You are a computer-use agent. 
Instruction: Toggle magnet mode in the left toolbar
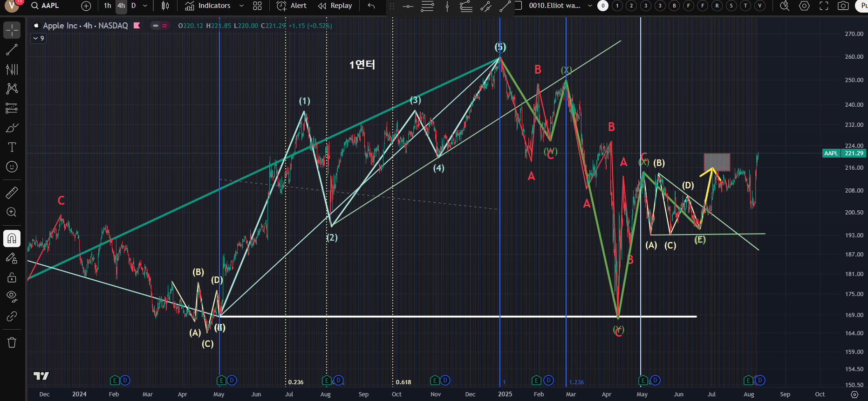[x=12, y=239]
